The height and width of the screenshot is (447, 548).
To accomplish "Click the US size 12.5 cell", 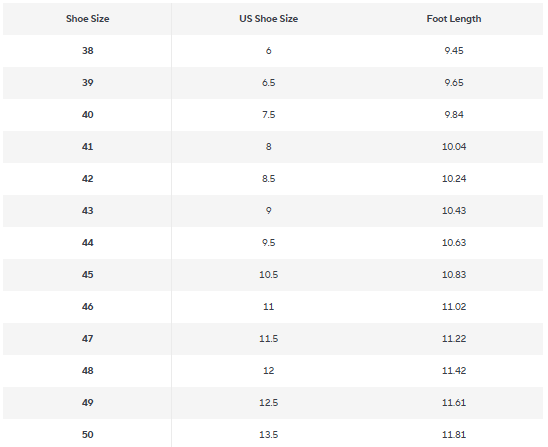I will [x=268, y=403].
